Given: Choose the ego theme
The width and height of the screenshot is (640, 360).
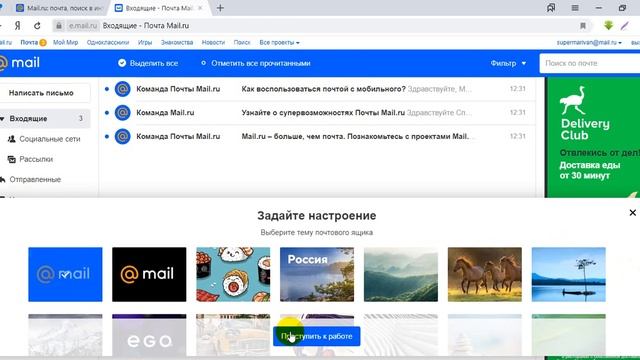Looking at the screenshot, I should tap(149, 335).
